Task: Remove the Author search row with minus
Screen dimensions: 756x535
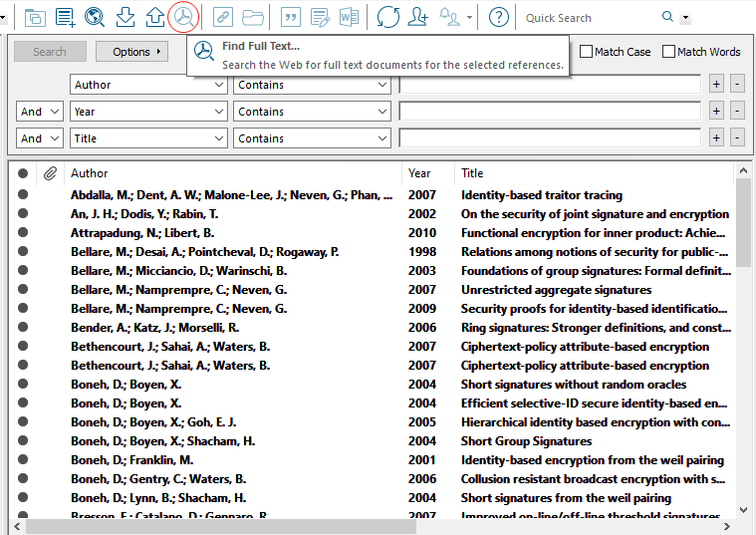Action: [737, 85]
